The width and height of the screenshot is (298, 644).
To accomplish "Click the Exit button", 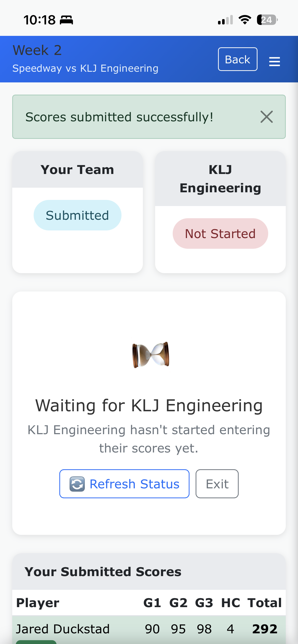I will coord(217,484).
